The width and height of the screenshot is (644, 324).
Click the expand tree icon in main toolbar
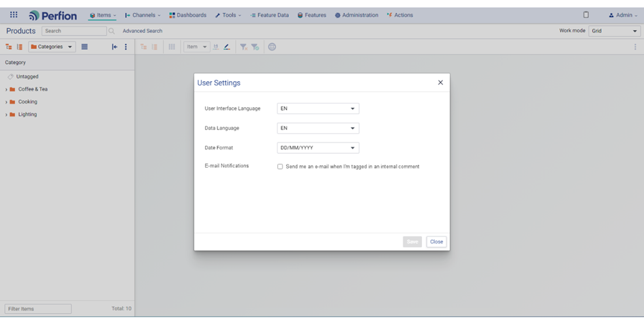(143, 47)
